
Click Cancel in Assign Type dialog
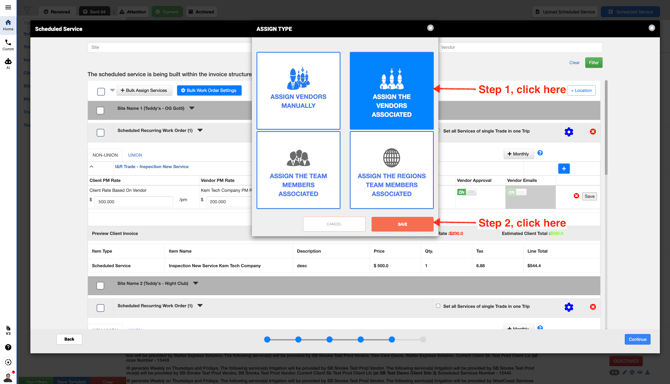tap(334, 224)
